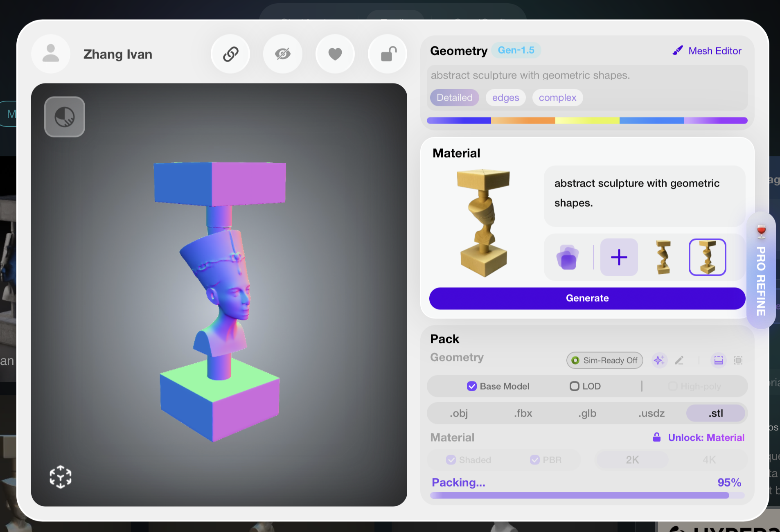Image resolution: width=780 pixels, height=532 pixels.
Task: Select the edges tag
Action: tap(505, 98)
